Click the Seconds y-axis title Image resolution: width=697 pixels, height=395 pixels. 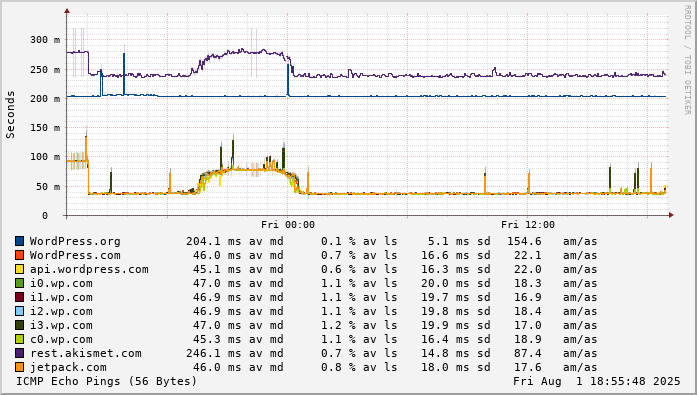pos(10,115)
